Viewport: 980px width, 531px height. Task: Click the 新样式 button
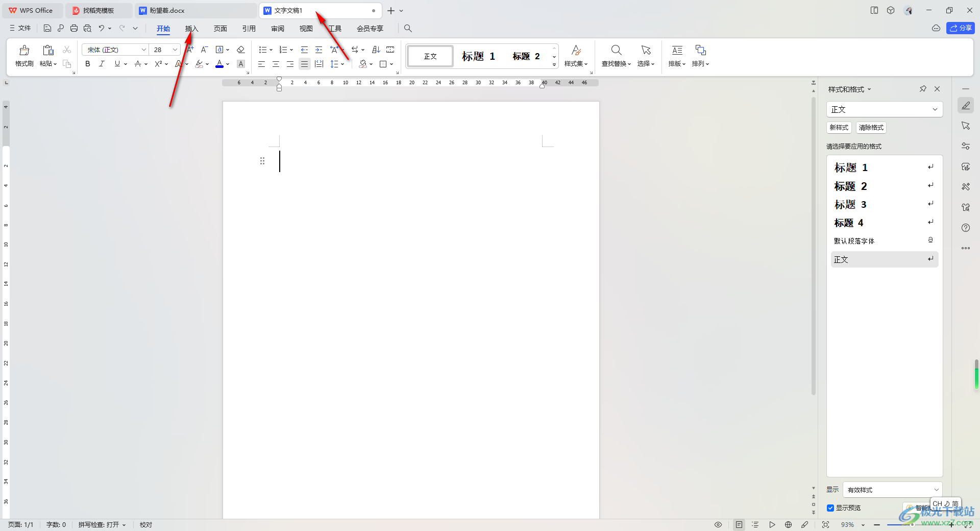[x=839, y=128]
